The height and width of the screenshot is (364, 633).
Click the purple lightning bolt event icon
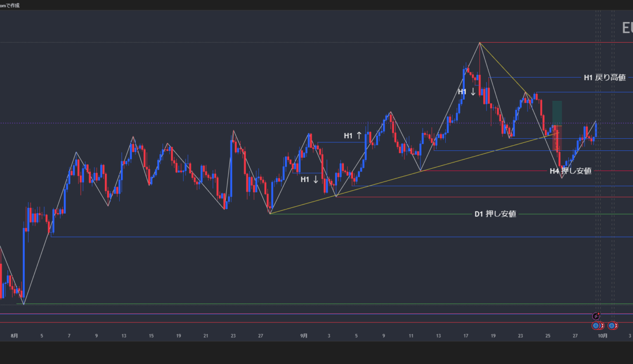(x=596, y=316)
